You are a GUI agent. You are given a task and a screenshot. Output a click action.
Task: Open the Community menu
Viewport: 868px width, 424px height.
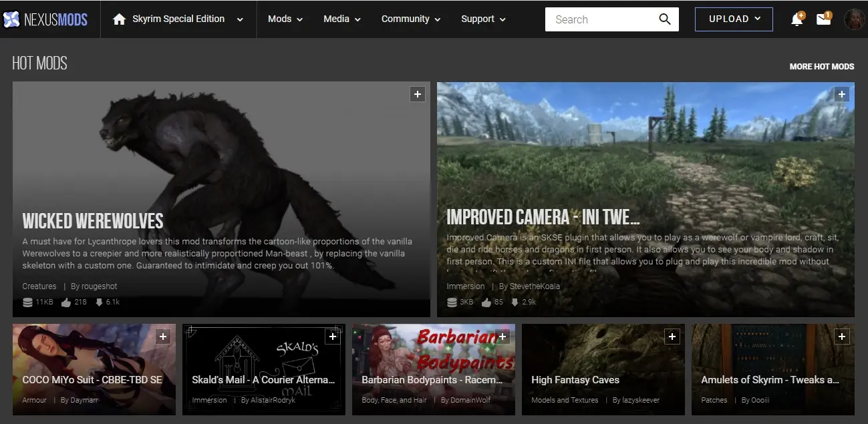[411, 19]
